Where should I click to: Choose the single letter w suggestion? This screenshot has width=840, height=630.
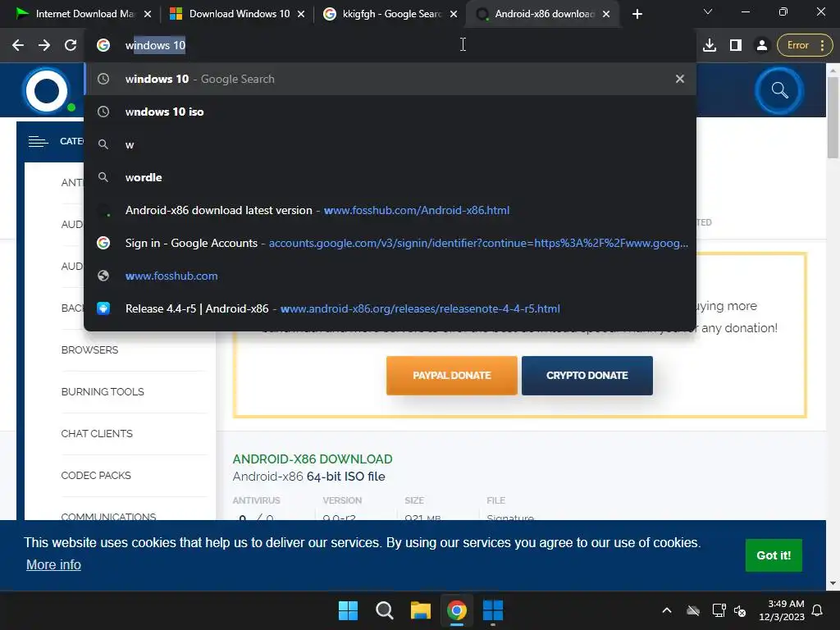point(390,144)
